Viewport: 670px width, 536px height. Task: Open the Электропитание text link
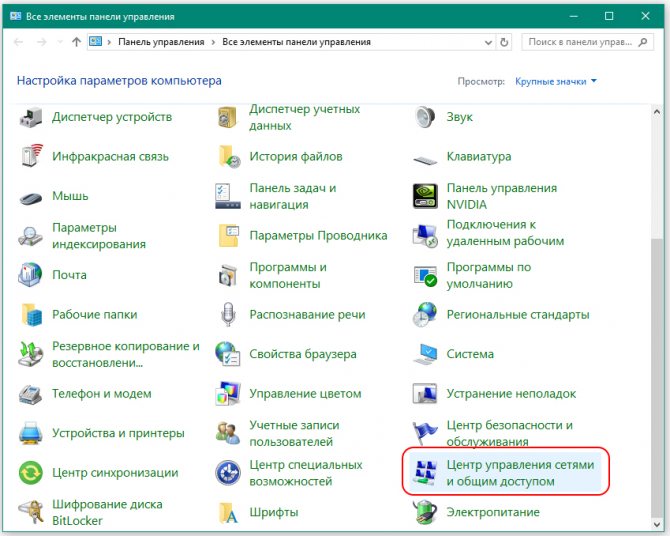pos(493,512)
